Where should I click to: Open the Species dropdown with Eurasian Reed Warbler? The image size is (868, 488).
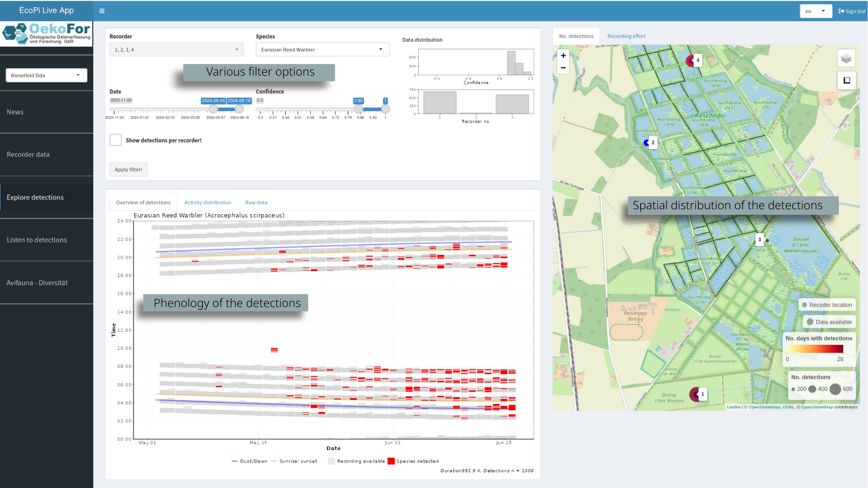coord(322,49)
